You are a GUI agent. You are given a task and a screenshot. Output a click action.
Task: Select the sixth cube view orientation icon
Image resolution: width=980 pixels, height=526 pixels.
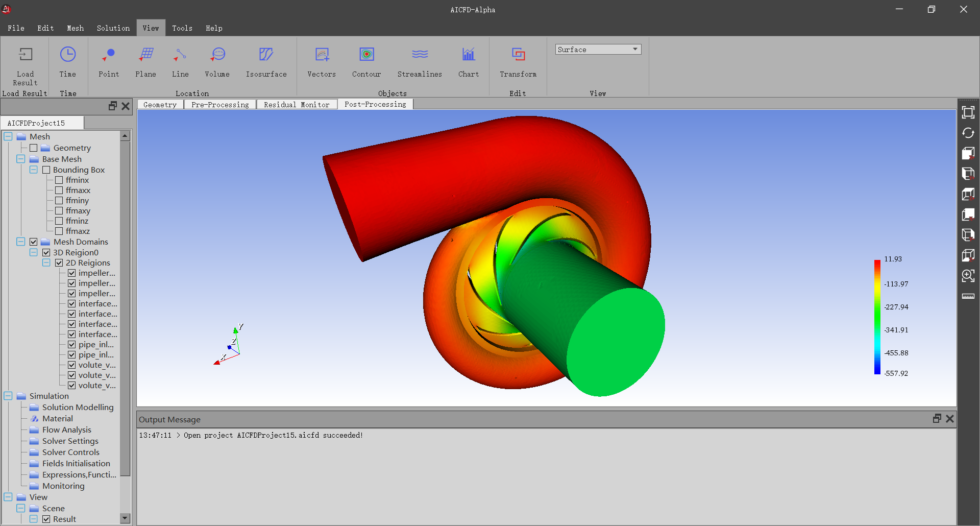coord(968,255)
